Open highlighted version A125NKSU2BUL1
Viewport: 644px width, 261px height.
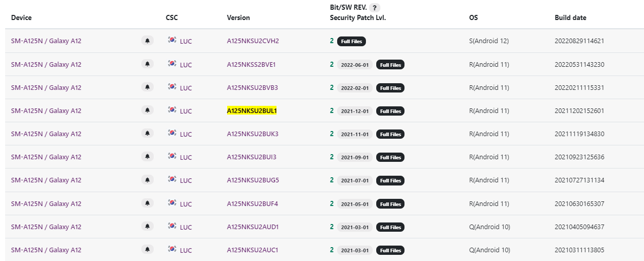pyautogui.click(x=252, y=110)
